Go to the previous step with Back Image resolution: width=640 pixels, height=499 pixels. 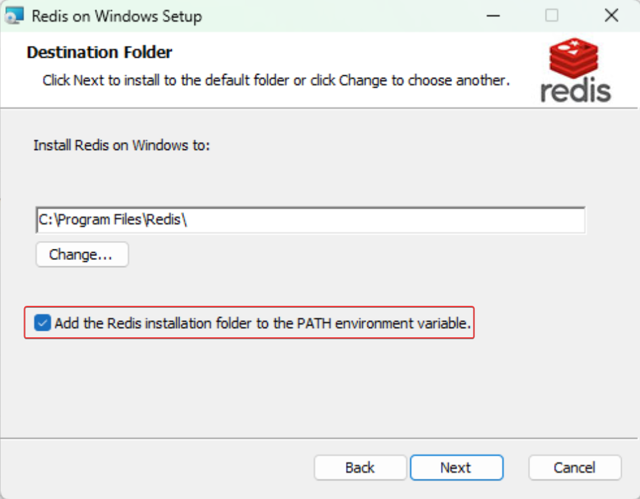[360, 467]
